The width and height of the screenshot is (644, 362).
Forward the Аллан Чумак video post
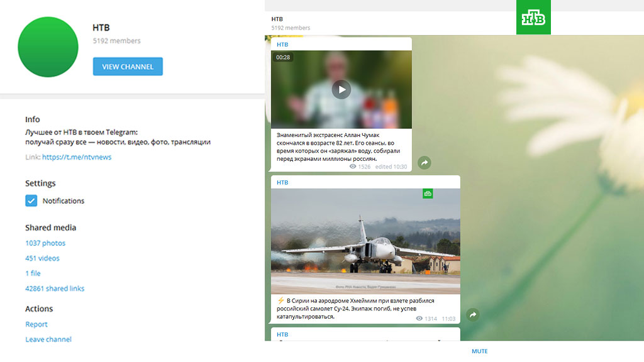(x=425, y=163)
